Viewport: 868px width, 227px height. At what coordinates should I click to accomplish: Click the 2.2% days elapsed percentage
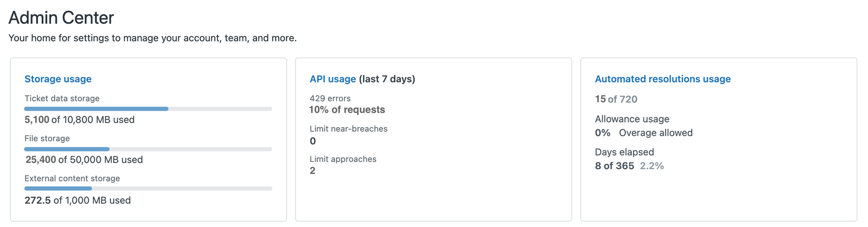pyautogui.click(x=652, y=166)
